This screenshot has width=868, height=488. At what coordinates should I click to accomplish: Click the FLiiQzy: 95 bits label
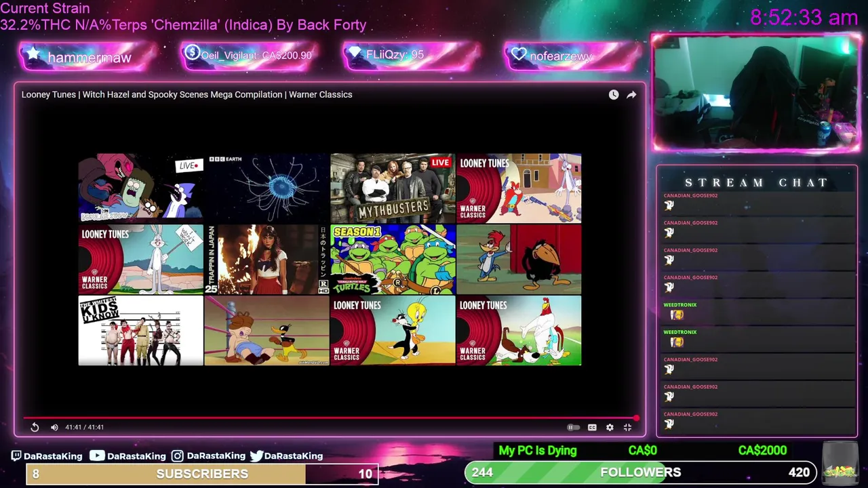tap(395, 54)
